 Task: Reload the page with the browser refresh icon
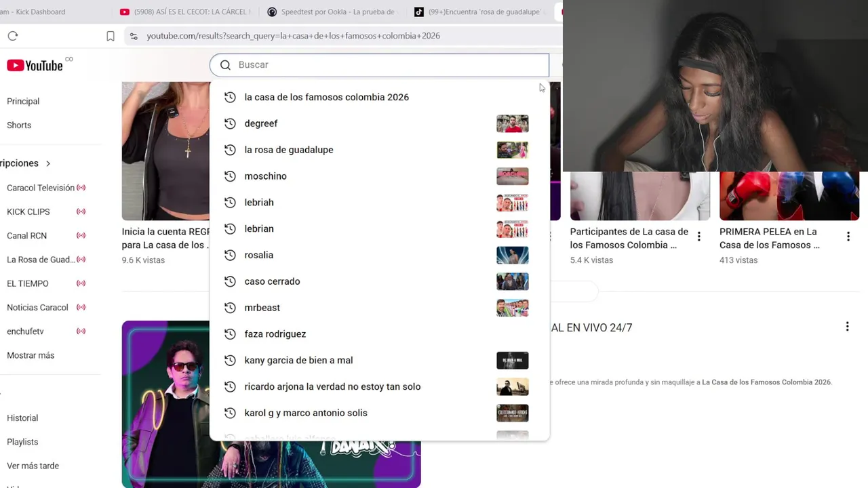pyautogui.click(x=13, y=36)
